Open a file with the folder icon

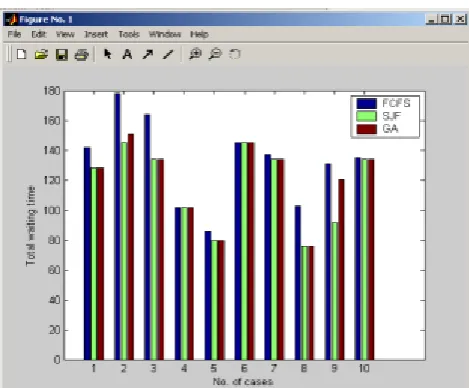point(41,54)
